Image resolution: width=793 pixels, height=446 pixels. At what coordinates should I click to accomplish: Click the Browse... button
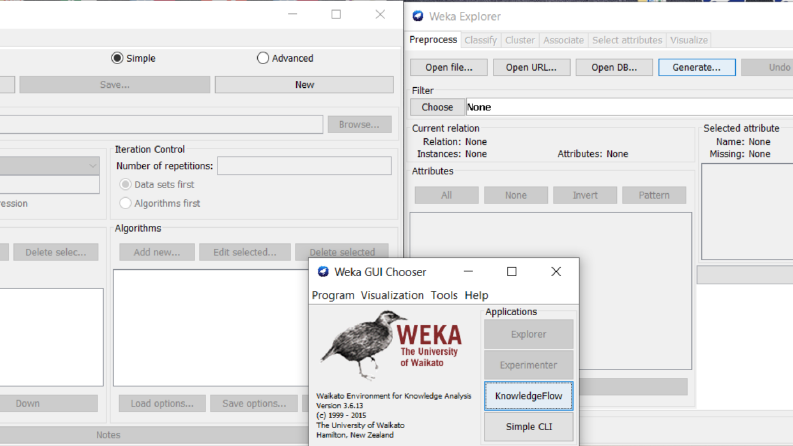coord(360,124)
